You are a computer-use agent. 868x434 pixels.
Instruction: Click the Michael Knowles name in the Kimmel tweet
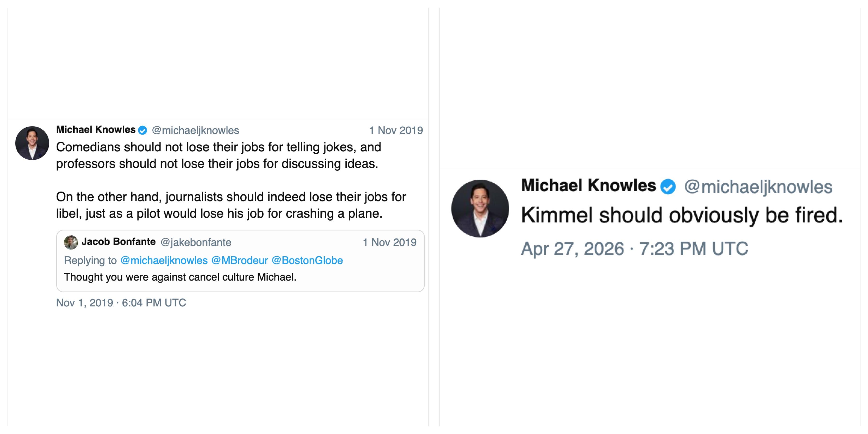588,186
